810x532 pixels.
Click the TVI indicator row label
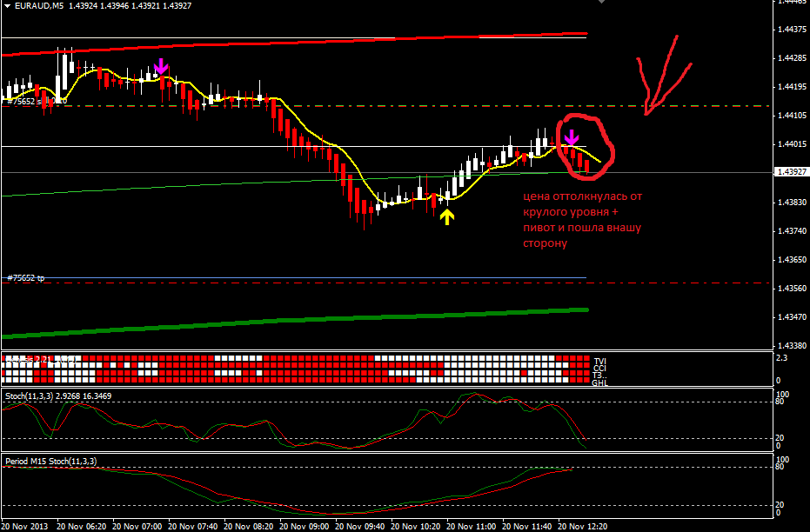pyautogui.click(x=599, y=362)
